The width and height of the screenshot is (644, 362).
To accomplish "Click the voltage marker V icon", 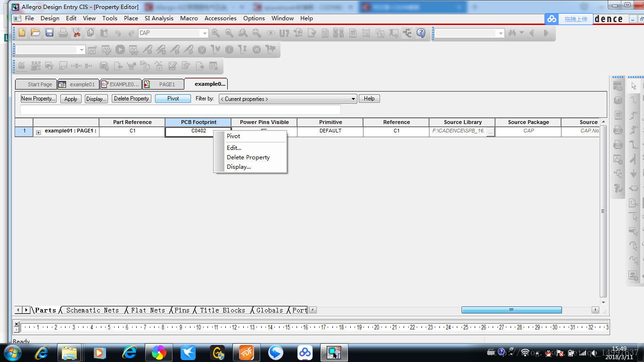I will click(202, 49).
